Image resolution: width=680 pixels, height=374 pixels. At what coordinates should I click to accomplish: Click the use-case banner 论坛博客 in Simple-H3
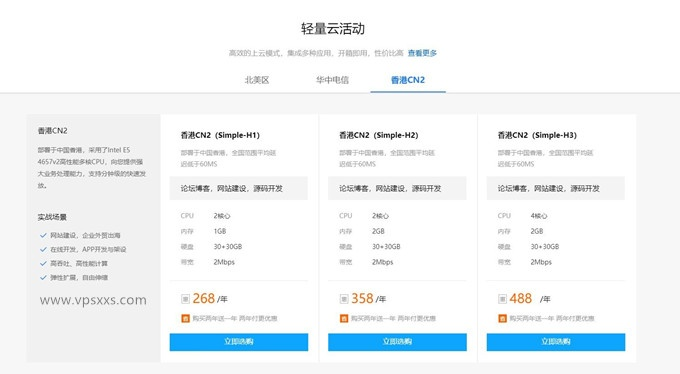(556, 188)
